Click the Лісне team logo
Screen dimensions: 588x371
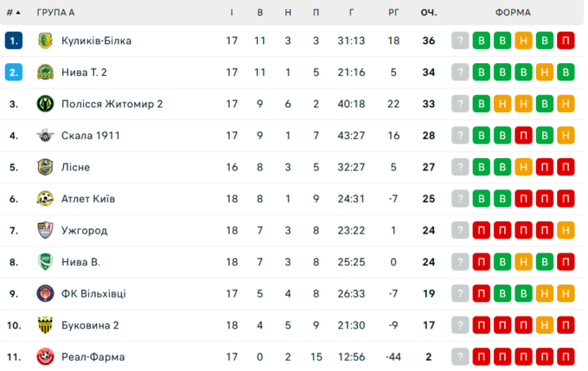tap(46, 167)
